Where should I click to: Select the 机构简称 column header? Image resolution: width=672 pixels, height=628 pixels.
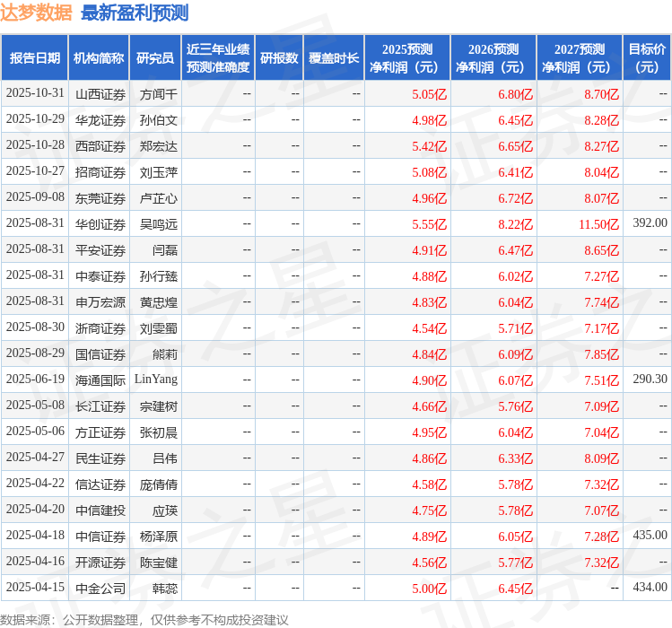coord(99,58)
